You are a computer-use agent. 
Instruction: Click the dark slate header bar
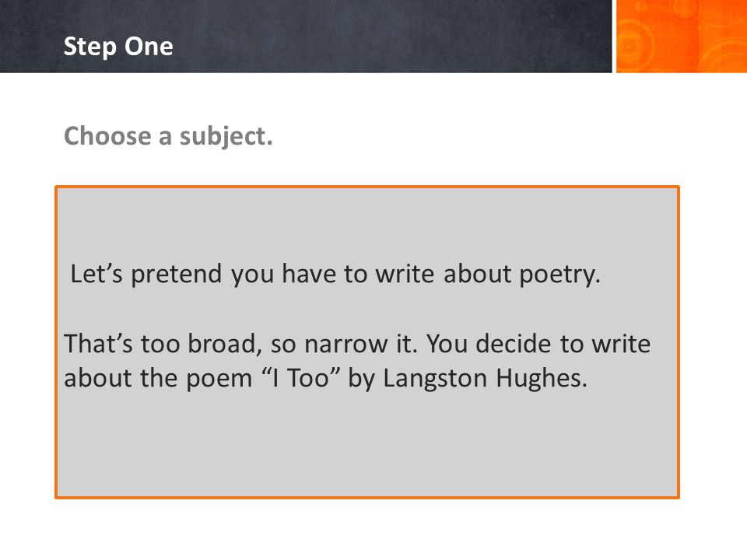[x=306, y=37]
